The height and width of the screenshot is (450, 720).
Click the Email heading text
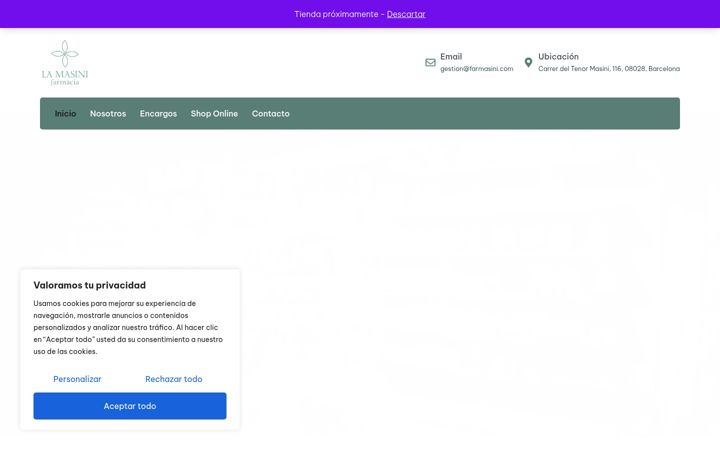click(x=451, y=56)
